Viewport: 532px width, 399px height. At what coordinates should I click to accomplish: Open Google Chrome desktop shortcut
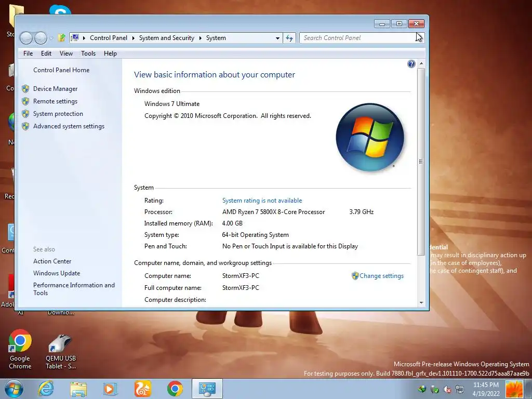tap(20, 349)
